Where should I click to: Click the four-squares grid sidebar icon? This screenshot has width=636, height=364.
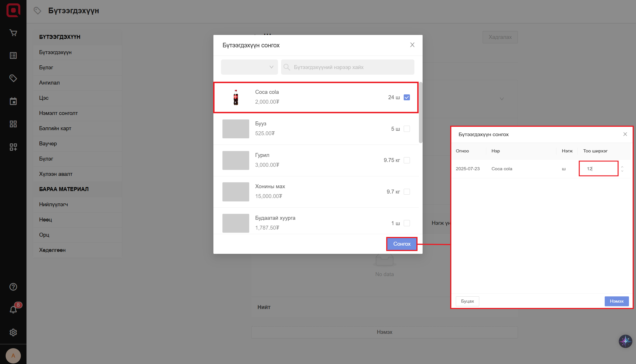coord(13,124)
